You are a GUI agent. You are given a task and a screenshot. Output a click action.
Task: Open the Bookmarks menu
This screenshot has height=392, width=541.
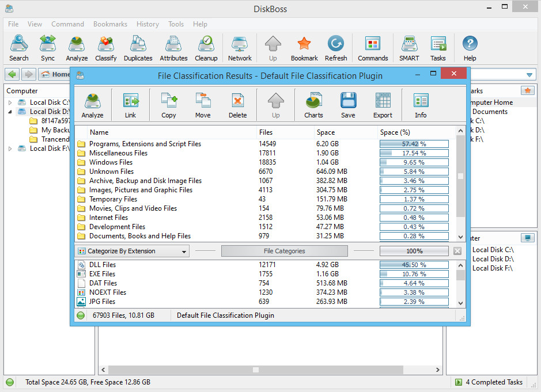coord(109,24)
